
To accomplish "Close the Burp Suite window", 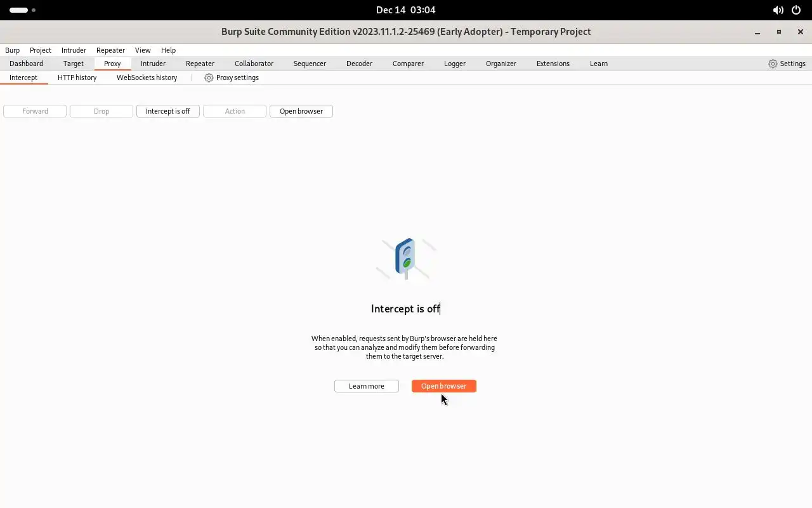I will 801,32.
